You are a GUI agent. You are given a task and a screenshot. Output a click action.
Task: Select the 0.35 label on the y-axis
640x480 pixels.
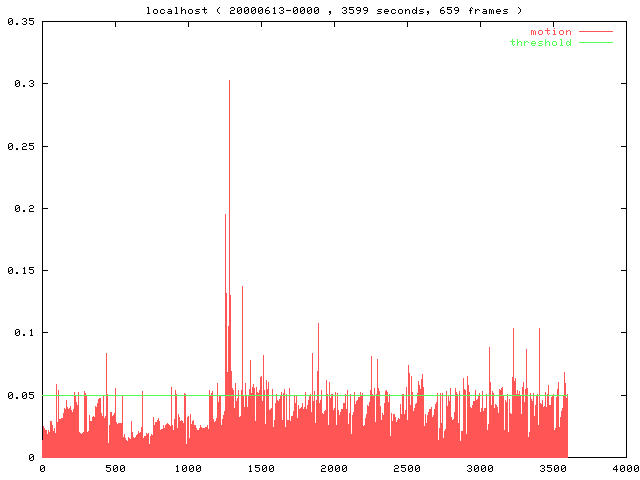pos(20,21)
